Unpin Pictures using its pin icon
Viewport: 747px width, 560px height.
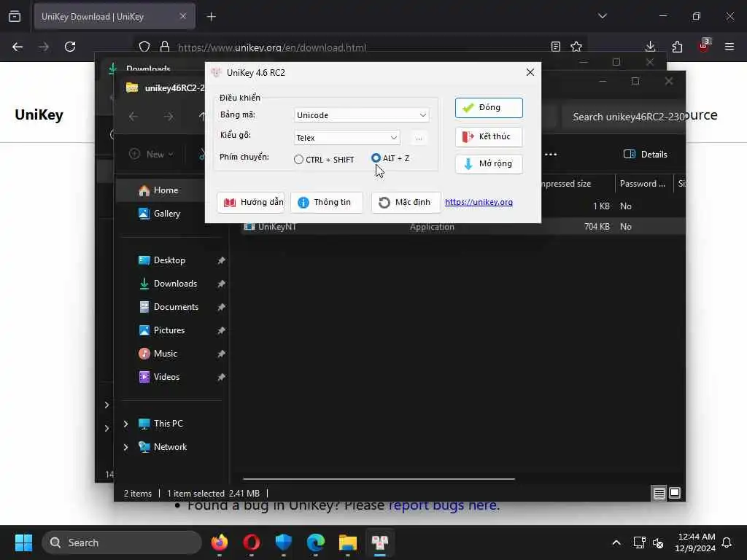[221, 330]
